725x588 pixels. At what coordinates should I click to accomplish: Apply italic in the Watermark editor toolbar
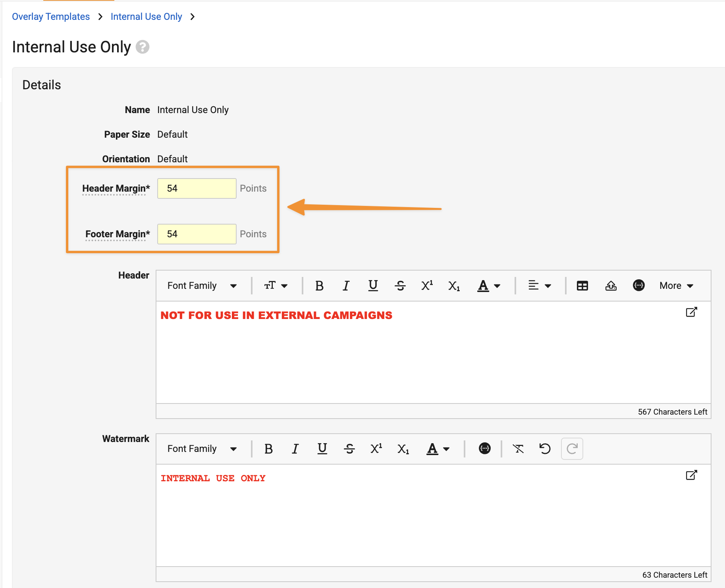point(295,449)
